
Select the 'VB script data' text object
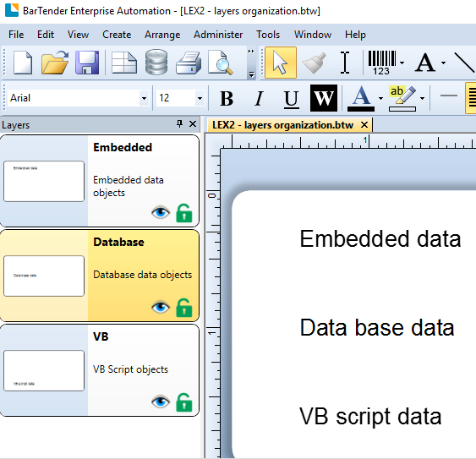point(370,416)
